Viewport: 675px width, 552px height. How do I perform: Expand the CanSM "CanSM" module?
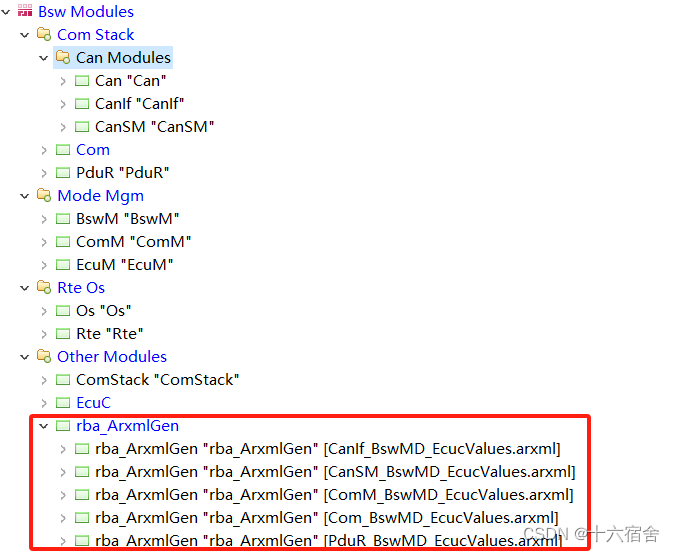[63, 127]
